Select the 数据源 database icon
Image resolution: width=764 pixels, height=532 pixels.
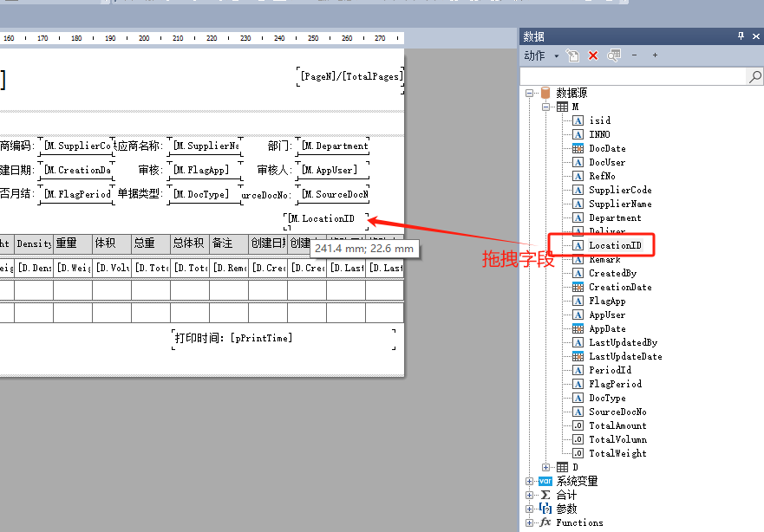[545, 93]
